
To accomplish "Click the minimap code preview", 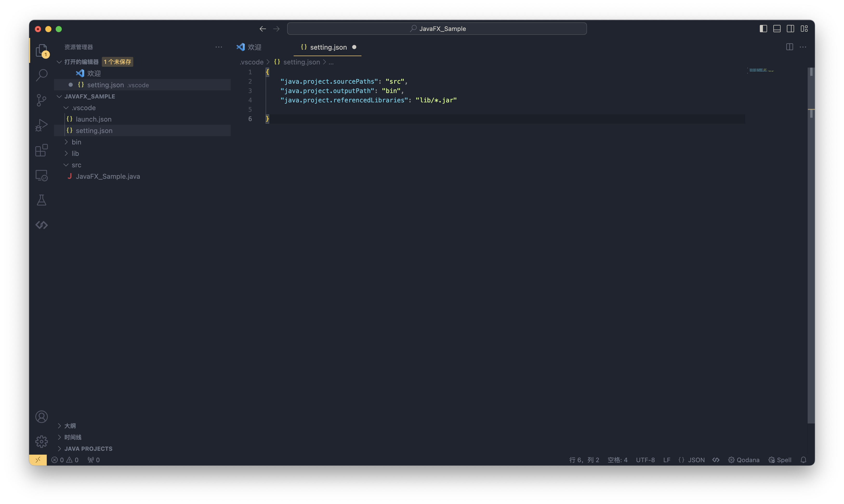I will click(x=761, y=70).
